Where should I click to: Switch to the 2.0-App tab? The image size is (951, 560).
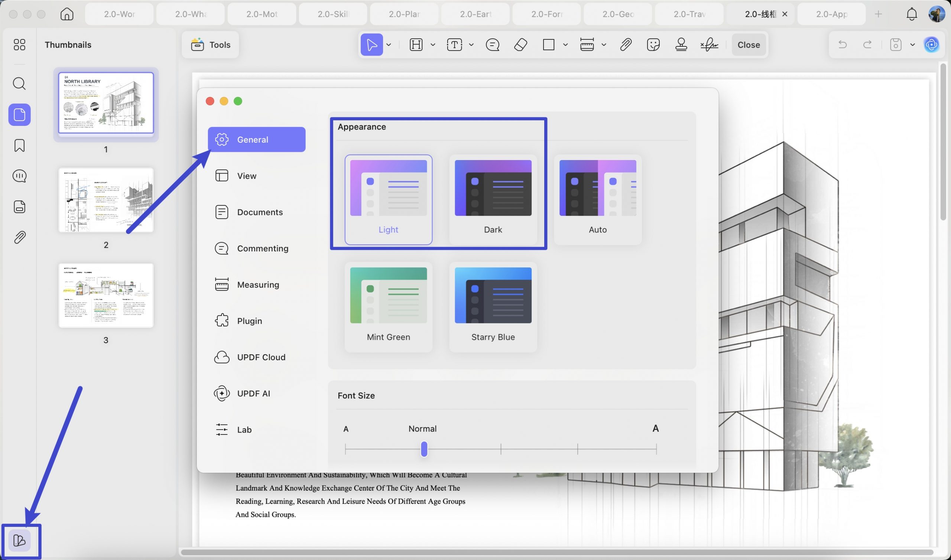coord(831,14)
